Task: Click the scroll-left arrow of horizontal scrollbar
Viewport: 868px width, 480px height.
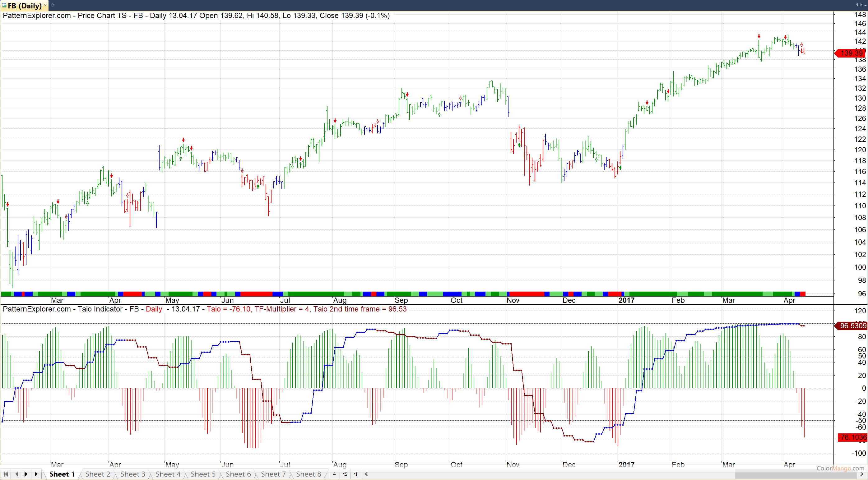Action: pyautogui.click(x=366, y=474)
